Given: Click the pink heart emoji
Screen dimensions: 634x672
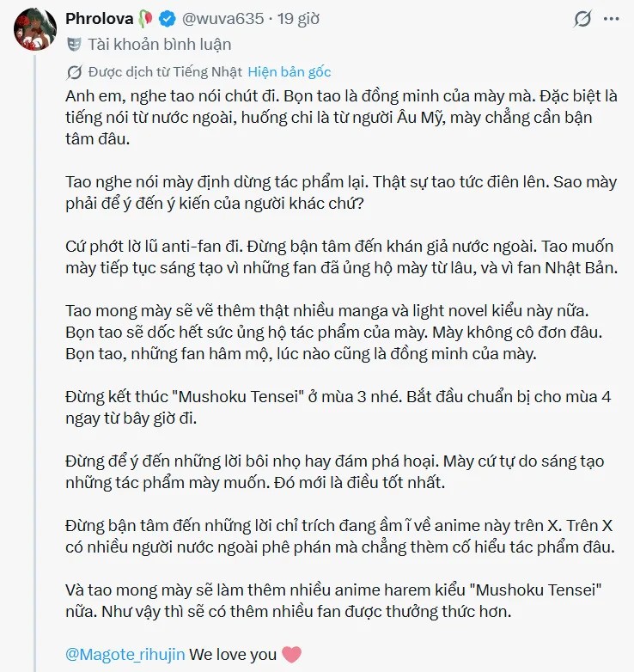Looking at the screenshot, I should tap(292, 655).
